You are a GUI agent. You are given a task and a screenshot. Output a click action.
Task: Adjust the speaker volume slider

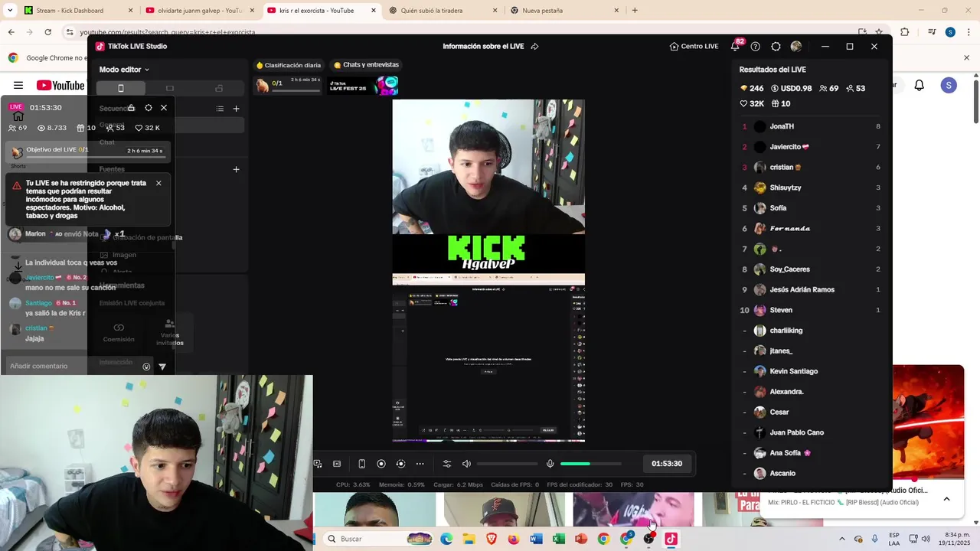[507, 464]
